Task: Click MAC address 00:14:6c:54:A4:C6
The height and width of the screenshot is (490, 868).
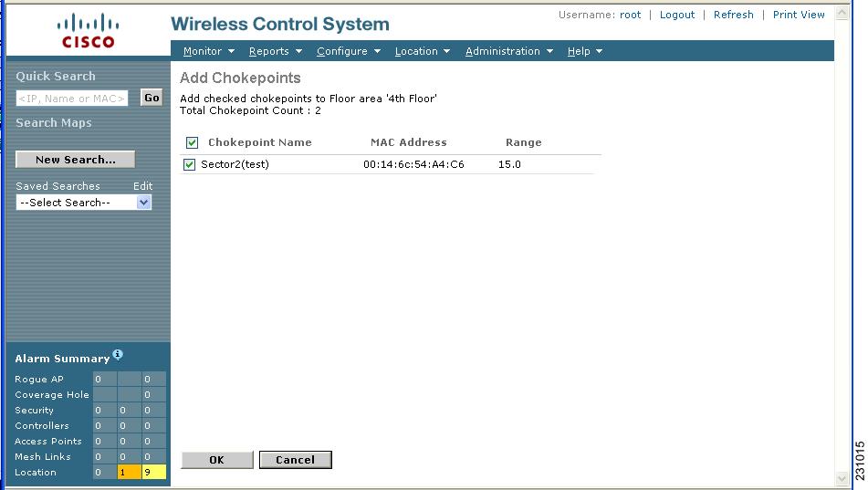Action: click(x=413, y=164)
